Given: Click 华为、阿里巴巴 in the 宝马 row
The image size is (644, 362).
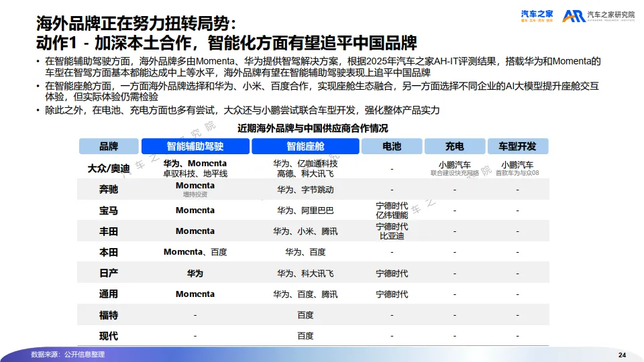Looking at the screenshot, I should click(305, 210).
